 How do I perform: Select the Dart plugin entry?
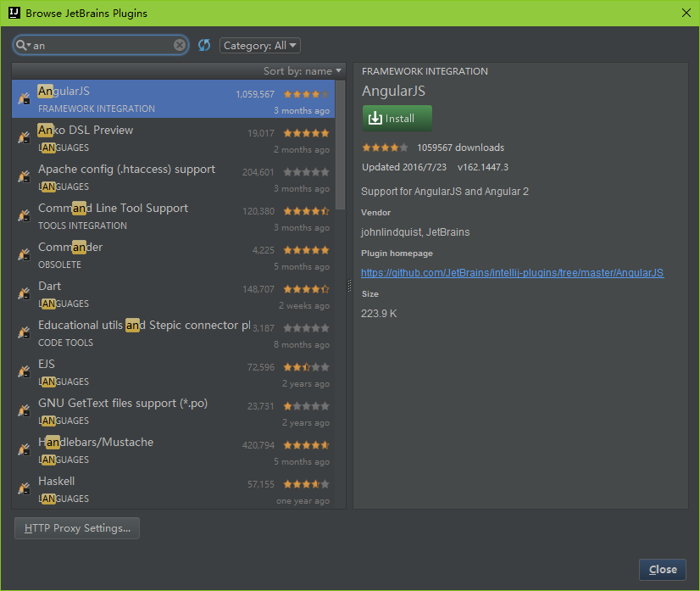point(173,294)
